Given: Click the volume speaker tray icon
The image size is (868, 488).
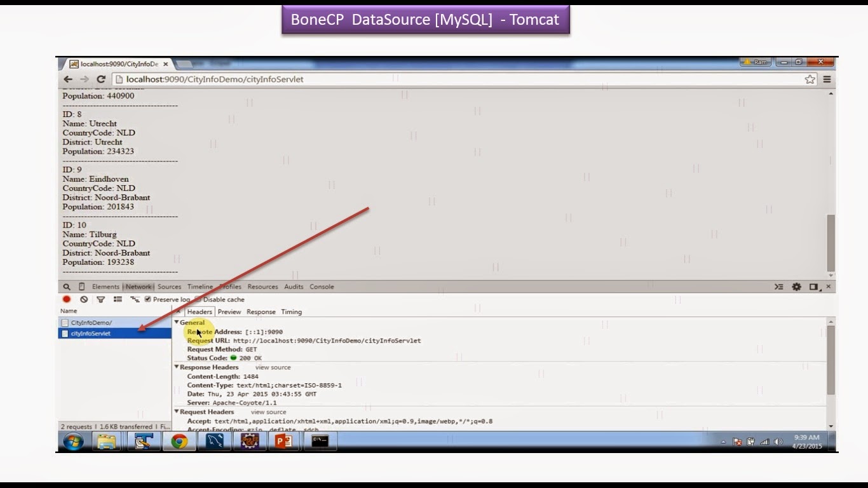Looking at the screenshot, I should coord(778,442).
